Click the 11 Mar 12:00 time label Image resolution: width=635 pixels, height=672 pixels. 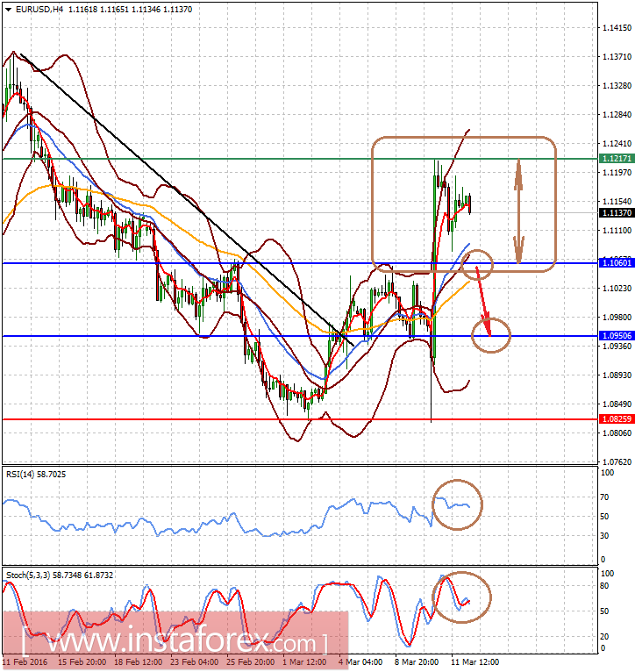click(x=474, y=662)
